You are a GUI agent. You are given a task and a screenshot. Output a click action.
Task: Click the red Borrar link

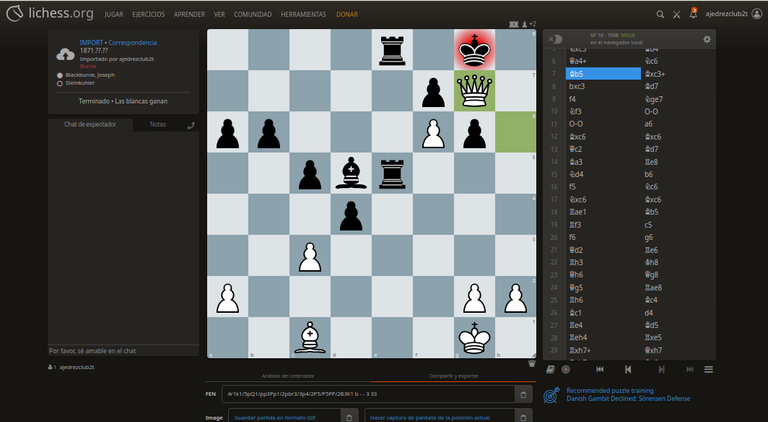(x=88, y=66)
